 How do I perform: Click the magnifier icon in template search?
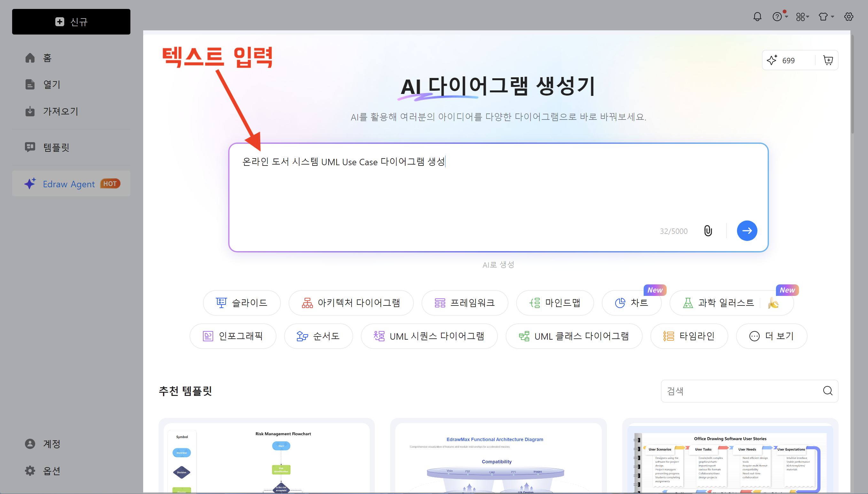tap(828, 391)
